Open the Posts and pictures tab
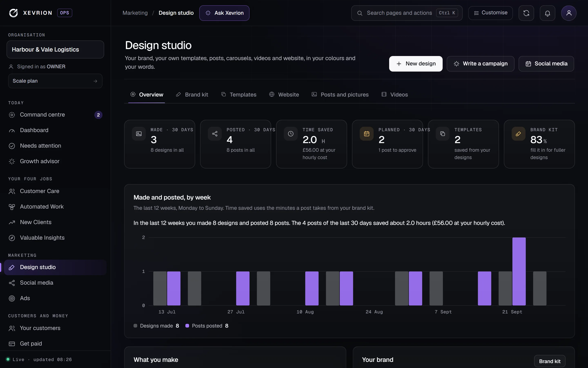This screenshot has width=588, height=368. tap(340, 94)
